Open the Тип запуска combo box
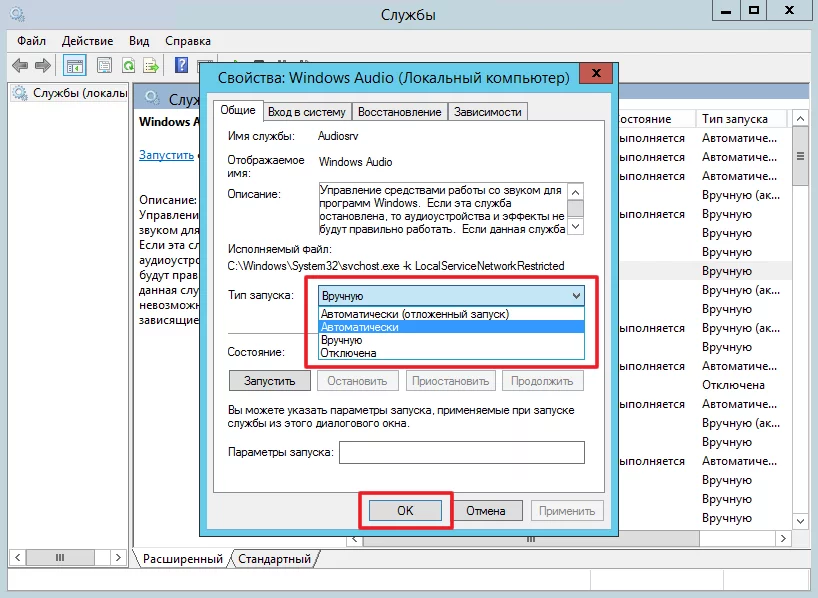818x598 pixels. (x=450, y=296)
